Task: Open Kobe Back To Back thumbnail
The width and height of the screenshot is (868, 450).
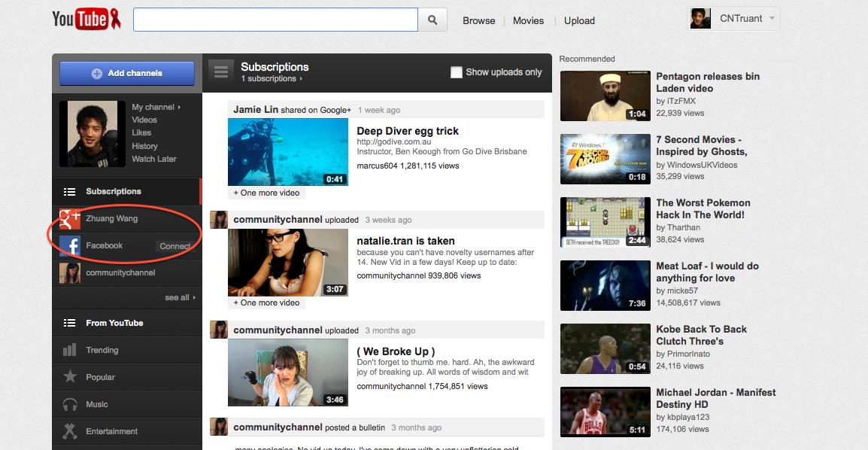Action: [x=605, y=348]
